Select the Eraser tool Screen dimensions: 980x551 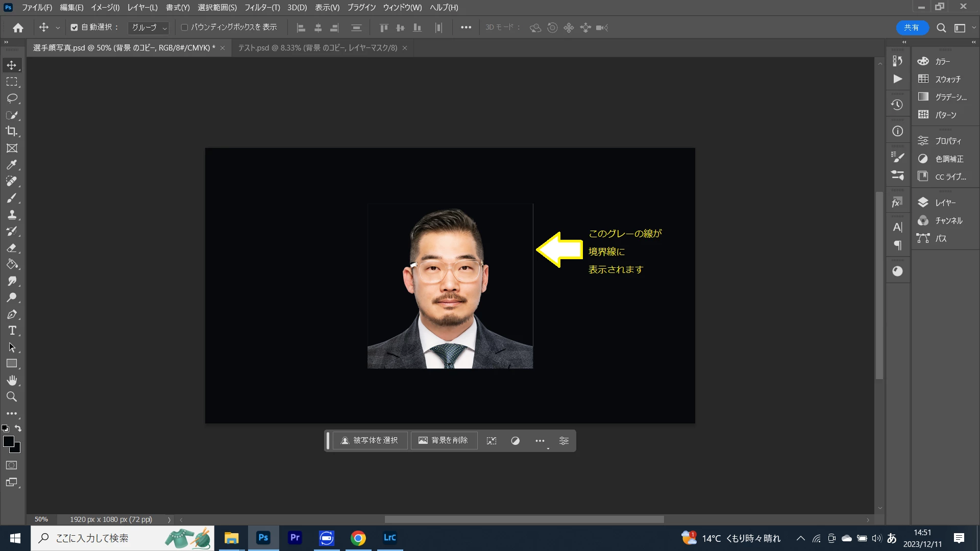point(12,248)
